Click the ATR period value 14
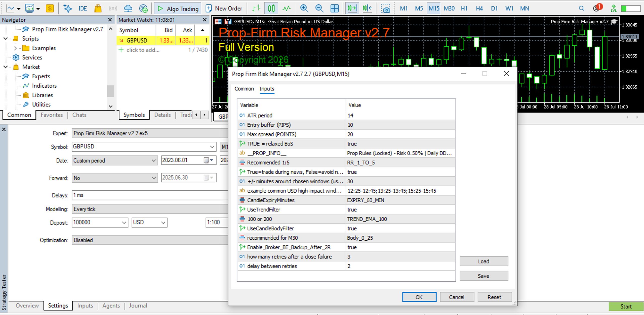 point(400,115)
